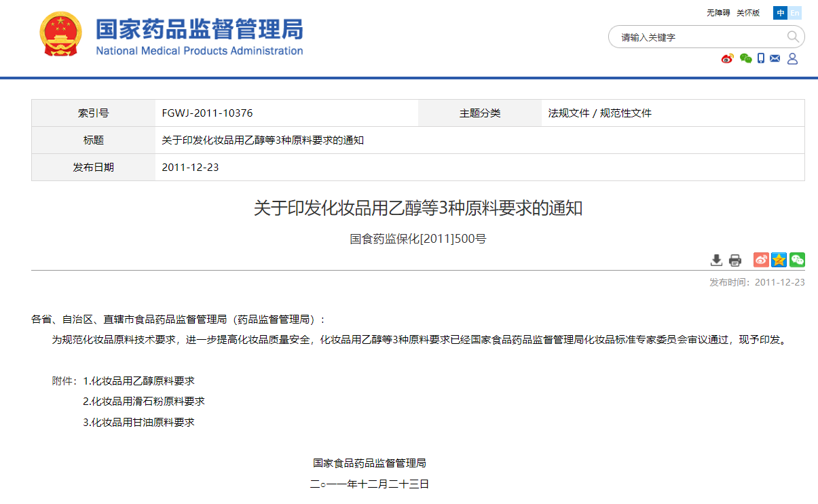
Task: Share article to QQ Zone star
Action: 779,260
